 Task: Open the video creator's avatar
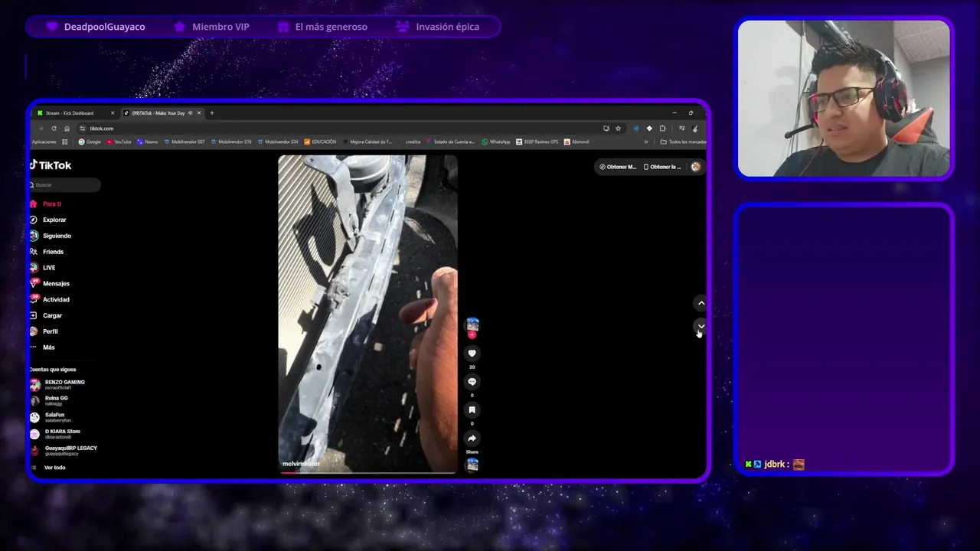click(472, 324)
